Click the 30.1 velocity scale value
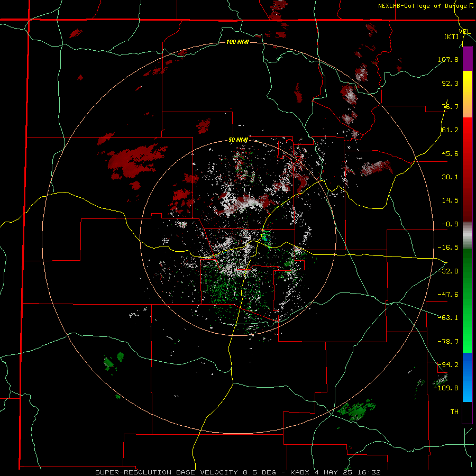Screen dimensions: 476x476 pos(450,177)
